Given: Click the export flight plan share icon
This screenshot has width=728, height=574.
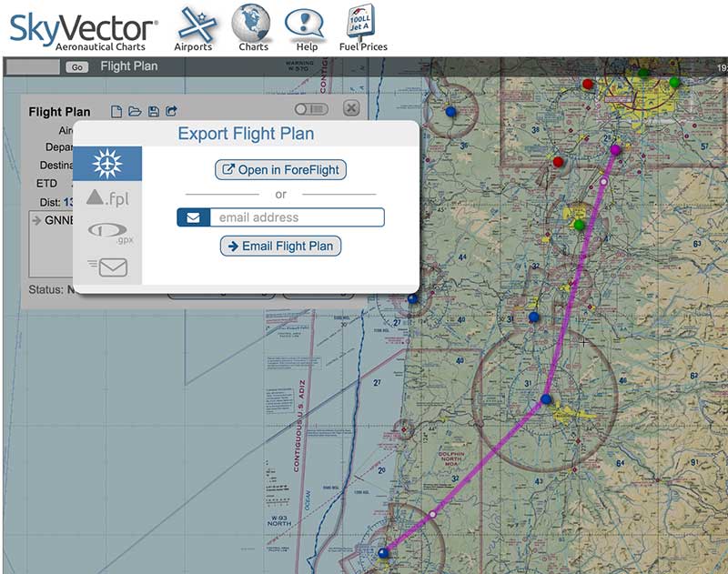Looking at the screenshot, I should pyautogui.click(x=171, y=111).
